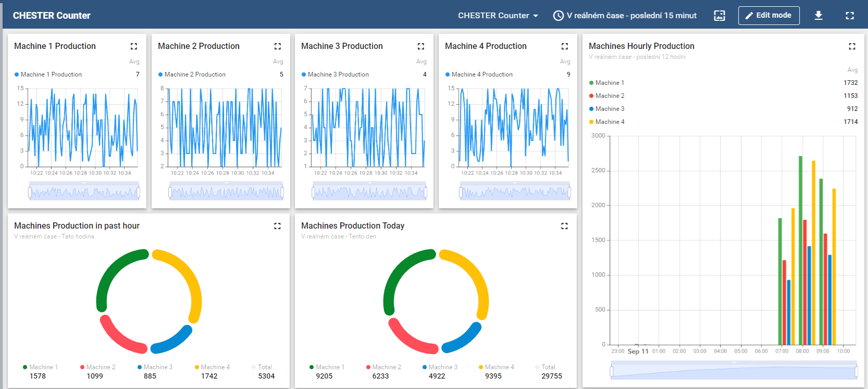Screen dimensions: 868x389
Task: Expand Machines Production in past hour widget
Action: (x=277, y=226)
